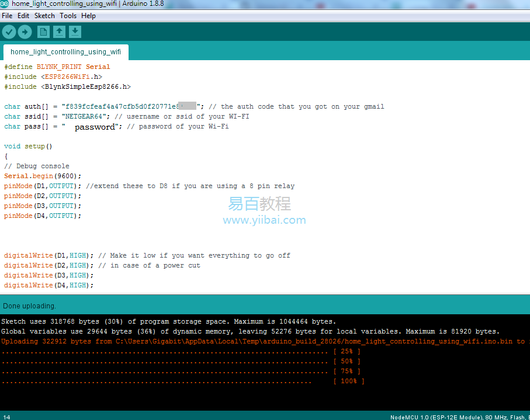This screenshot has height=420, width=530.
Task: Create a new sketch with the New icon
Action: (43, 32)
